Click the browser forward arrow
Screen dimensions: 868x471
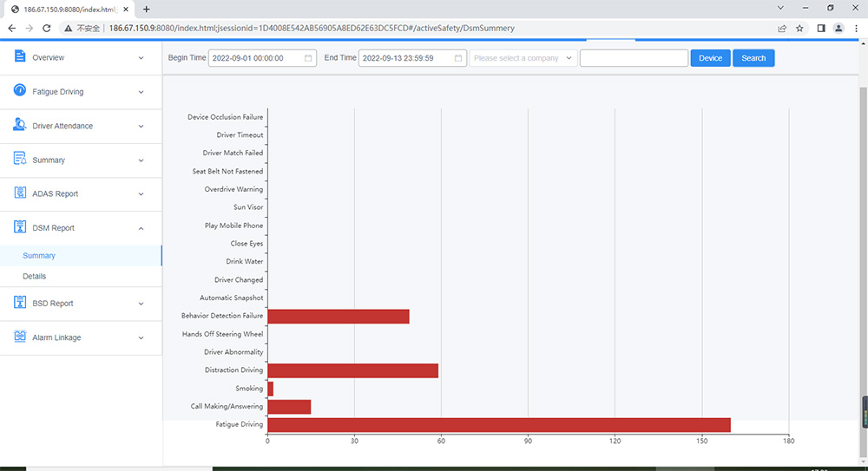click(30, 29)
